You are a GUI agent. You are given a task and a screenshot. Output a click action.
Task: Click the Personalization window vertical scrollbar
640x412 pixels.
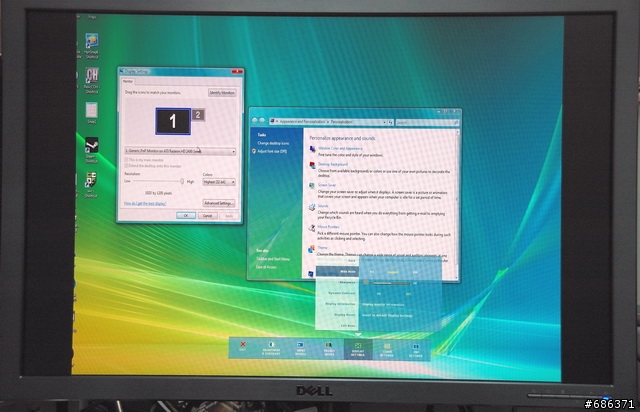click(x=456, y=204)
